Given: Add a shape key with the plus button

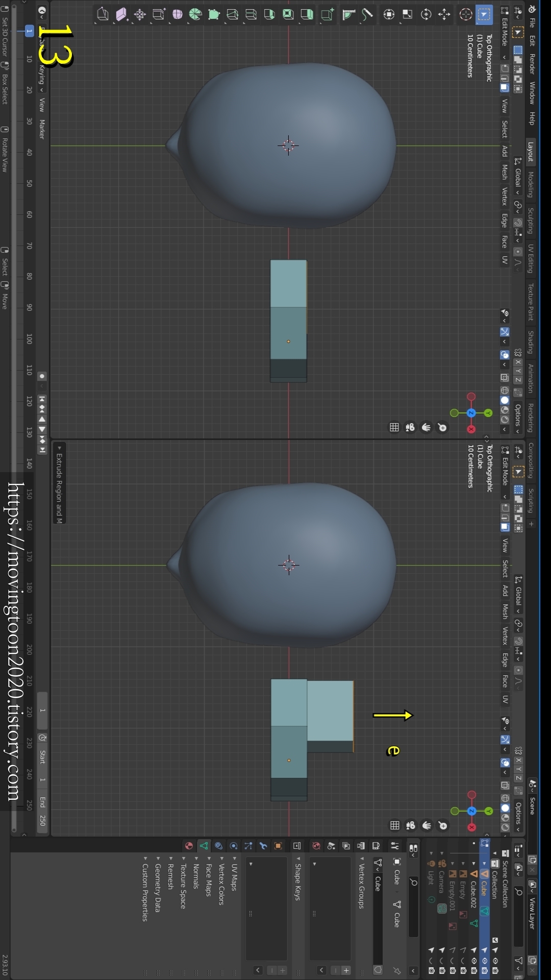Looking at the screenshot, I should pyautogui.click(x=282, y=970).
